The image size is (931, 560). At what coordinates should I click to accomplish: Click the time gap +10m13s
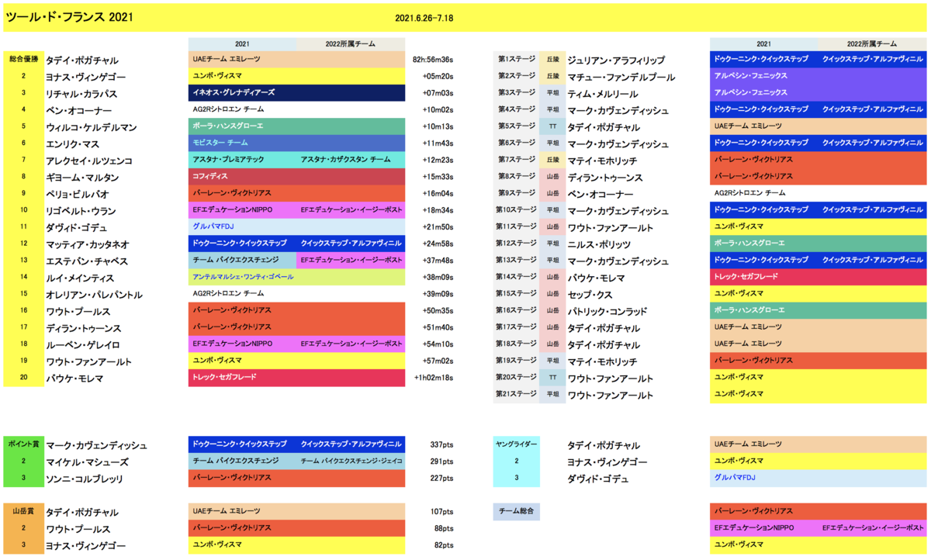click(x=438, y=127)
